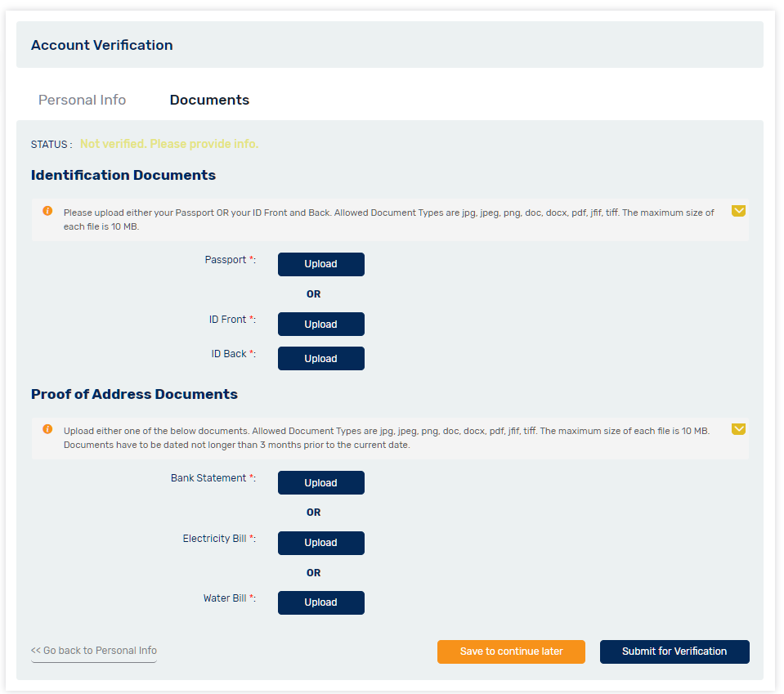The image size is (784, 694).
Task: Click the STATUS label
Action: click(52, 145)
